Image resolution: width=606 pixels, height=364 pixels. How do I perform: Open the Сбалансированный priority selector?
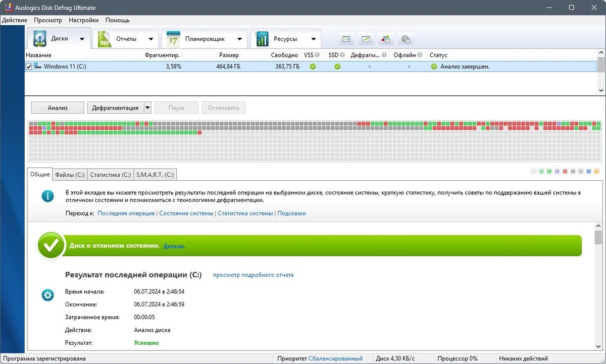(335, 358)
